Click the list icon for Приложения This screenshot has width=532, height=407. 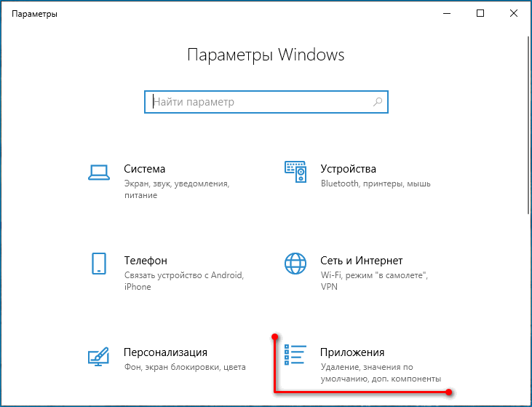295,355
